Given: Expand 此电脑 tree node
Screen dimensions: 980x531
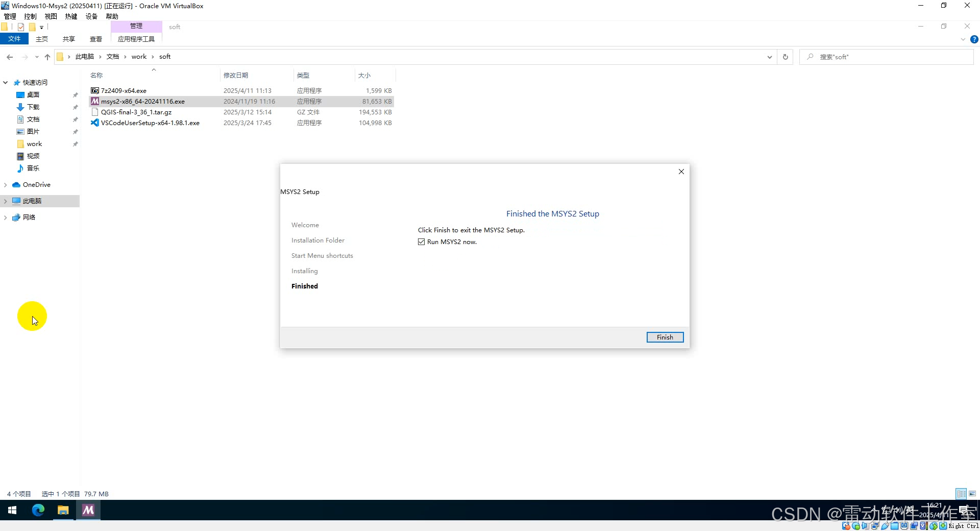Looking at the screenshot, I should (6, 201).
